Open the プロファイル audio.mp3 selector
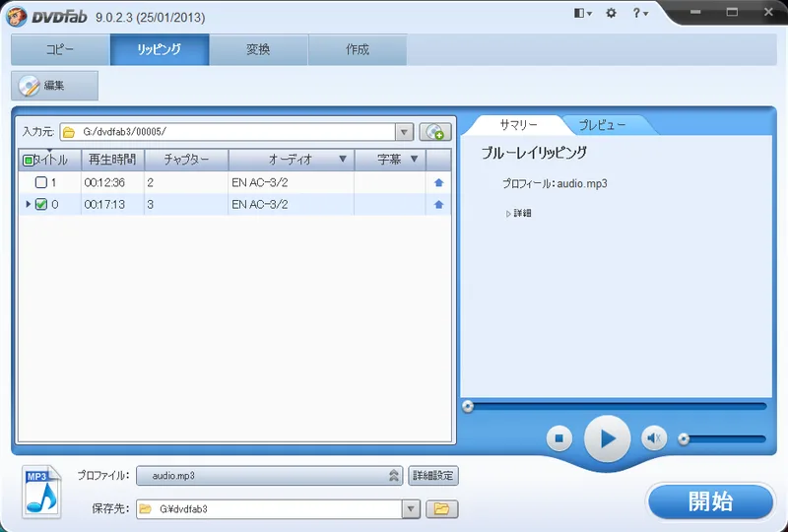 pyautogui.click(x=269, y=475)
